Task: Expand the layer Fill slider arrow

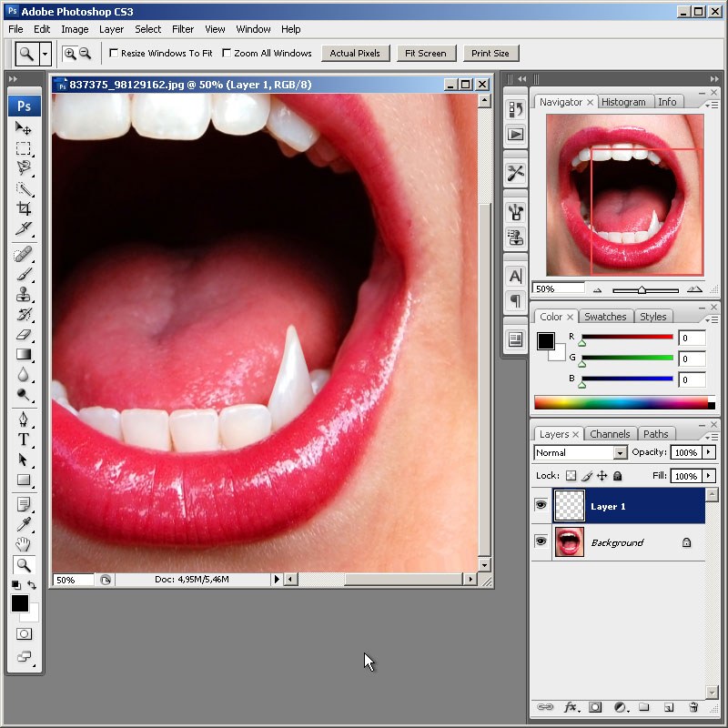Action: (x=709, y=476)
